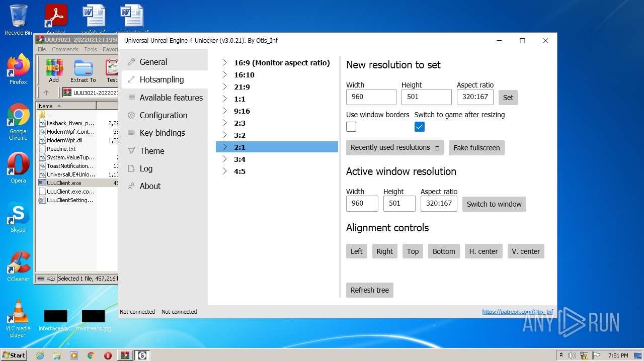Open the Log page

pos(165,168)
